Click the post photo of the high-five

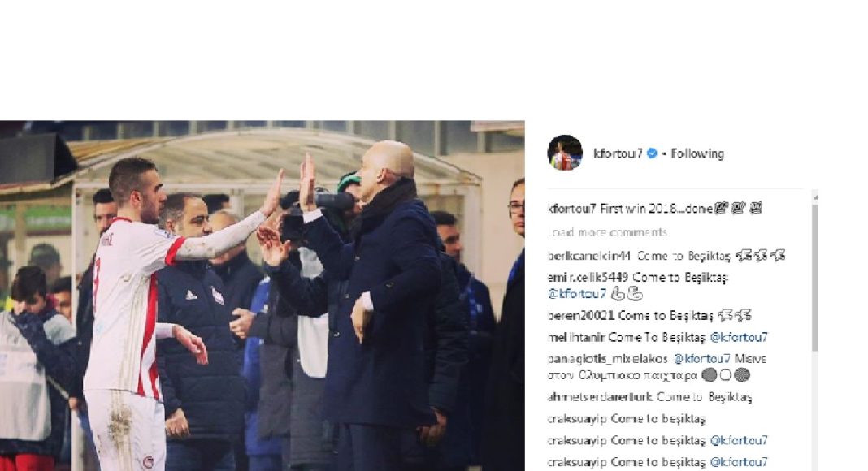point(263,296)
